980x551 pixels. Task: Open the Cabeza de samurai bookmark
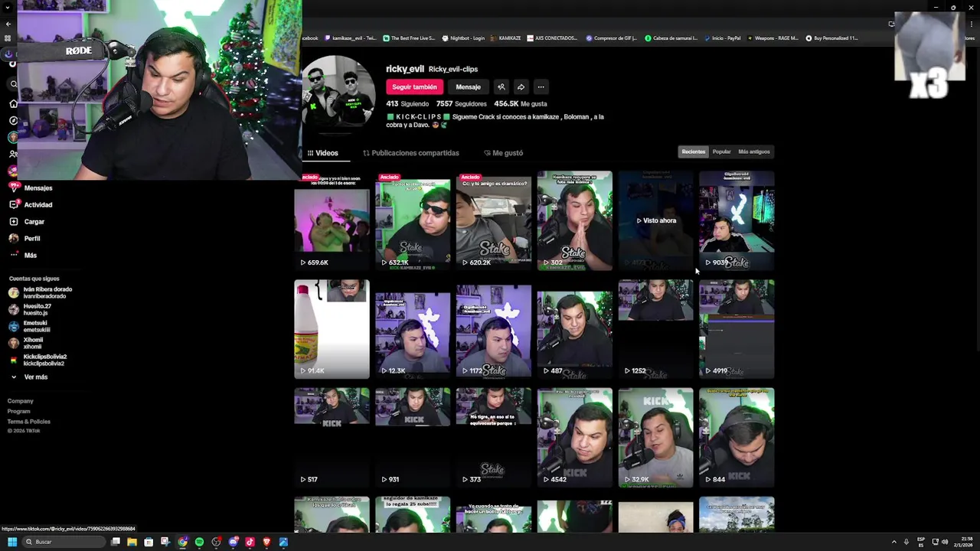point(671,38)
